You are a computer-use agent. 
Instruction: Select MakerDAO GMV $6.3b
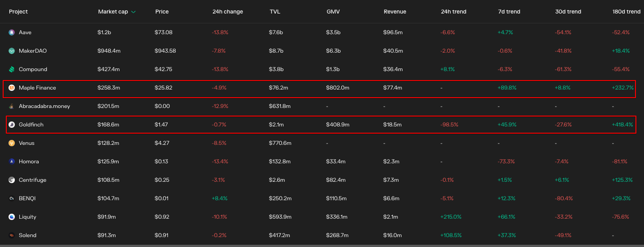click(333, 51)
